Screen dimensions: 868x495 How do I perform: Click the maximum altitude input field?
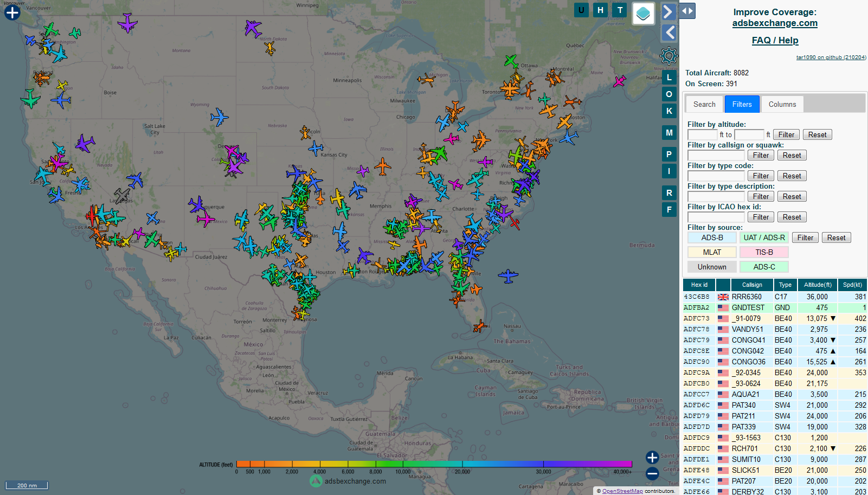coord(749,134)
